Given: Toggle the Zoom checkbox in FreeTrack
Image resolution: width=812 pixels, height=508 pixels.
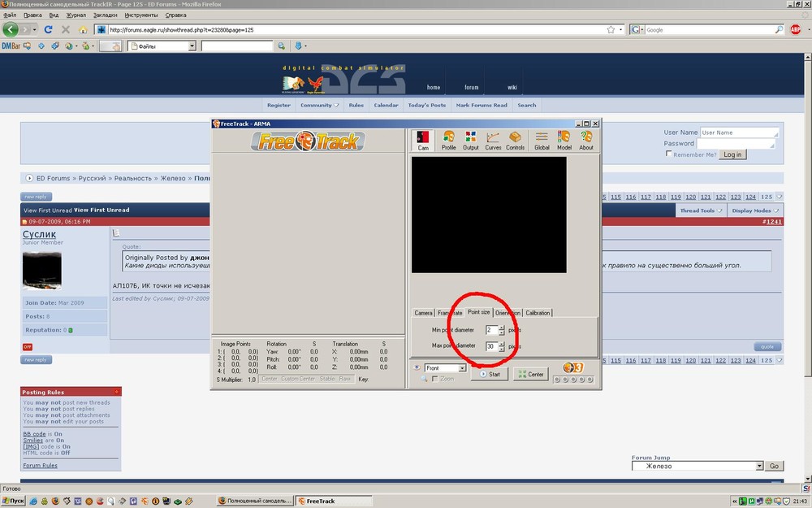Looking at the screenshot, I should pyautogui.click(x=434, y=379).
